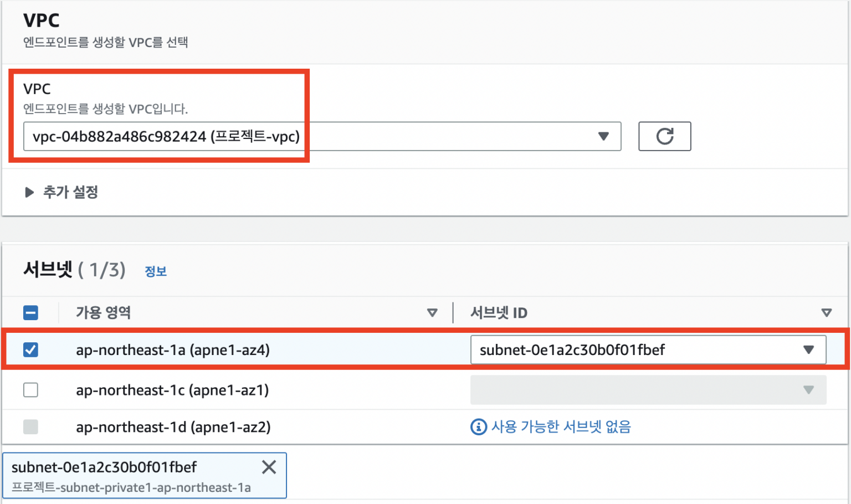
Task: Click the 사용 가능한 서브넷 없음 link
Action: 560,426
